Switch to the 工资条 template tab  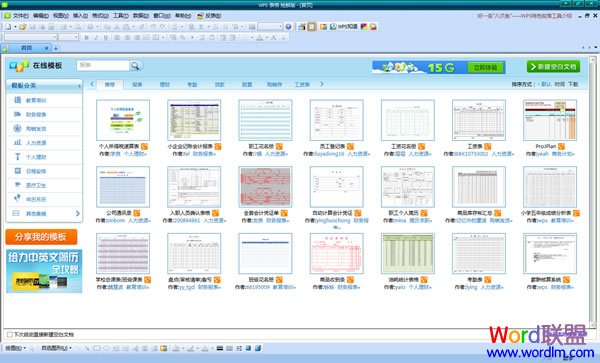pyautogui.click(x=302, y=85)
